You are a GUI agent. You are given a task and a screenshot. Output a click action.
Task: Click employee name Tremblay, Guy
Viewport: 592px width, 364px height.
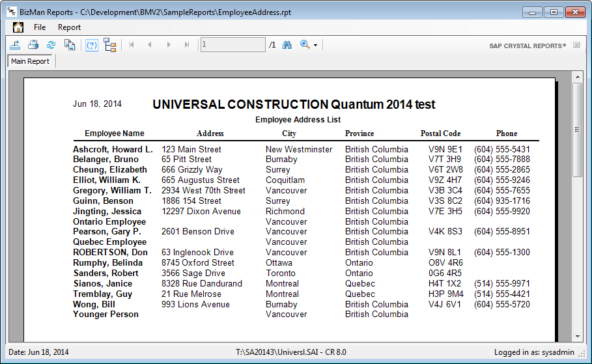[x=103, y=294]
